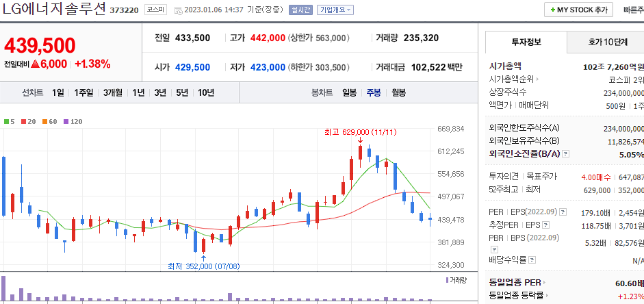Click the 시가총액 value 102조 7,260억원
This screenshot has height=304, width=644.
(x=614, y=66)
